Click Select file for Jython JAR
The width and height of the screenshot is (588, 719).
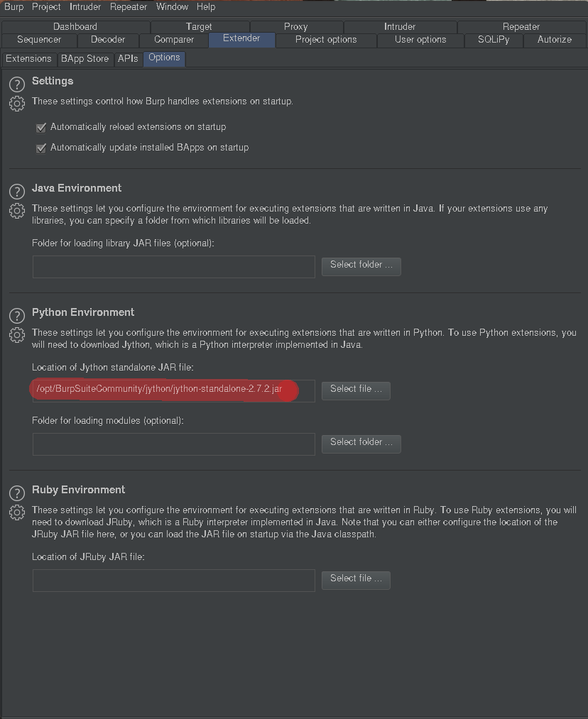point(356,390)
